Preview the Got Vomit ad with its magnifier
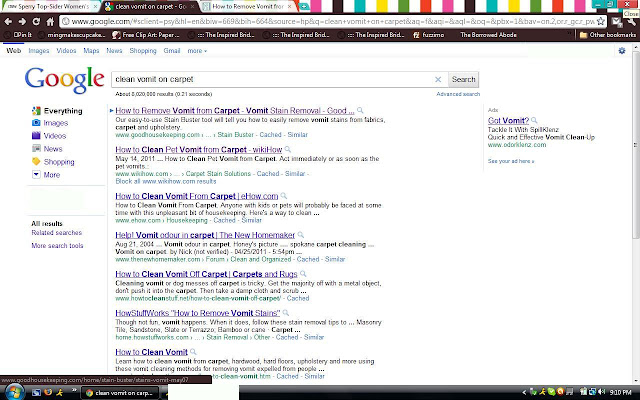Image resolution: width=640 pixels, height=400 pixels. (x=534, y=120)
